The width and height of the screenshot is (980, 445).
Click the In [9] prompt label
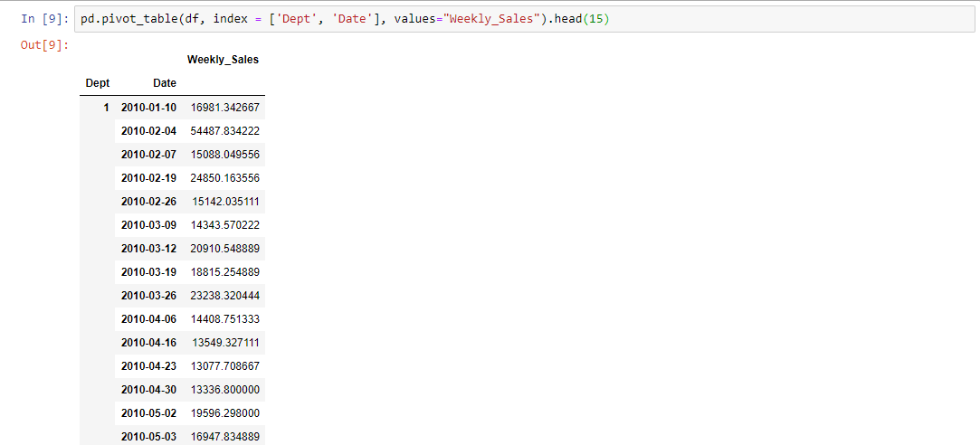[45, 19]
